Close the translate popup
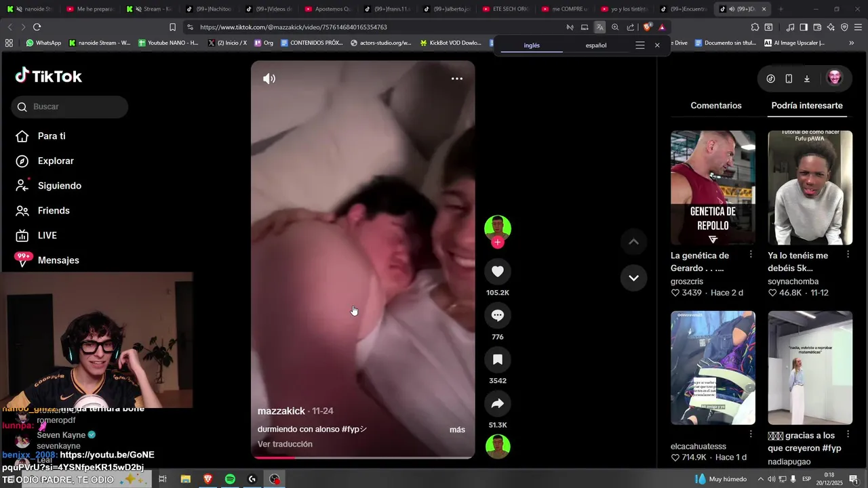Image resolution: width=868 pixels, height=488 pixels. coord(657,45)
